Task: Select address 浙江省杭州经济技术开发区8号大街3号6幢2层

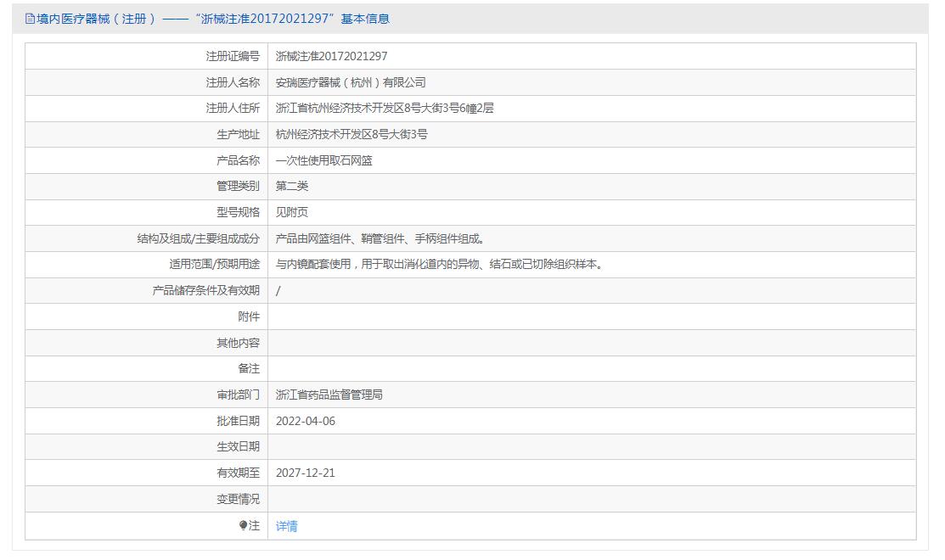Action: point(385,109)
